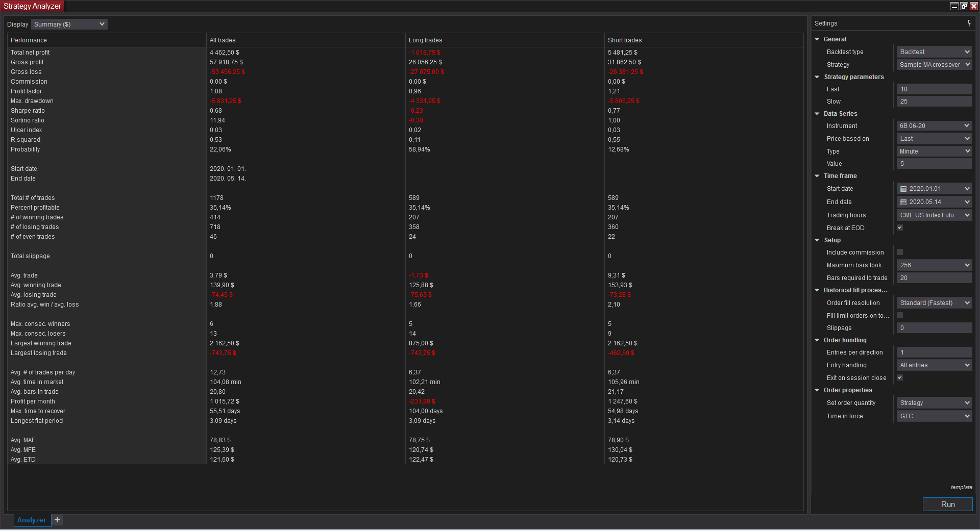
Task: Open the Start date calendar icon
Action: [x=903, y=189]
